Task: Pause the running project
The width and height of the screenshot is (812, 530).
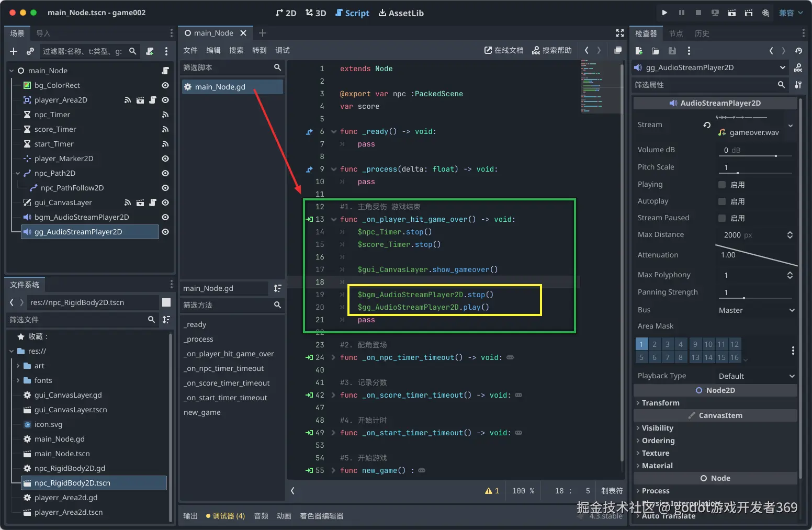Action: [x=681, y=13]
